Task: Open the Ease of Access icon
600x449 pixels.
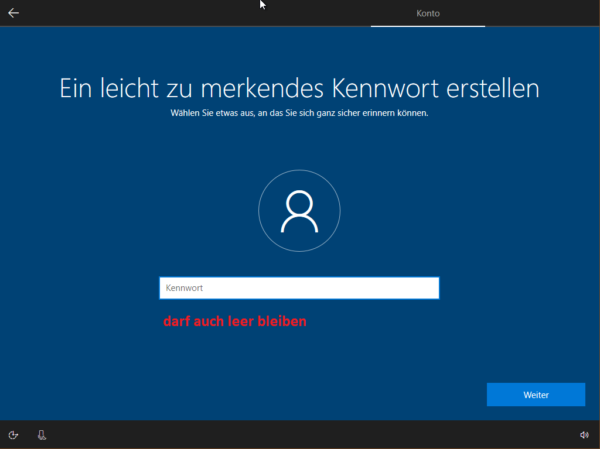Action: 13,435
